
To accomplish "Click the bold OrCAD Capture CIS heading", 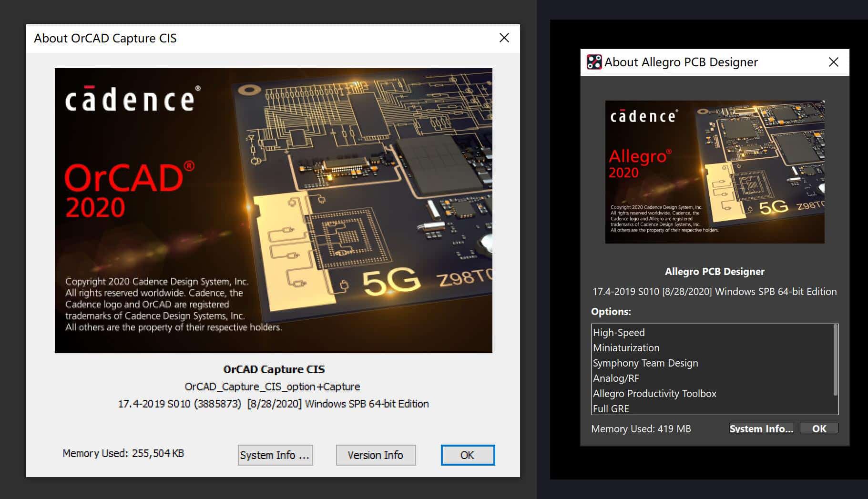I will tap(274, 369).
